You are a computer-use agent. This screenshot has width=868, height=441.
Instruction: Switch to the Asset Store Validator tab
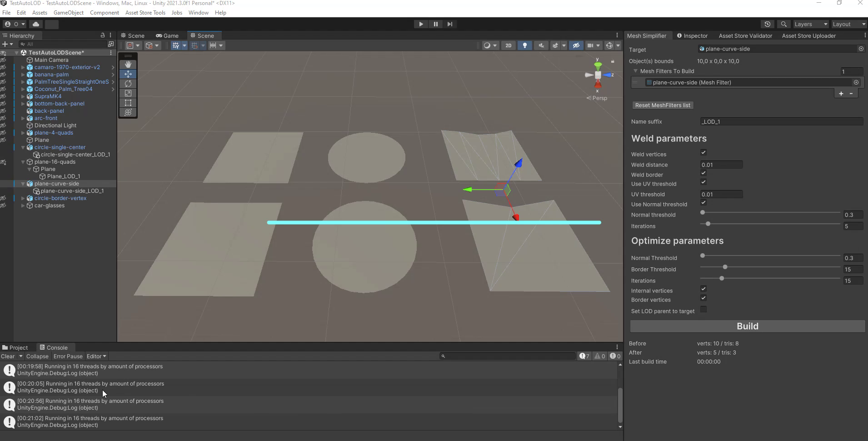745,35
